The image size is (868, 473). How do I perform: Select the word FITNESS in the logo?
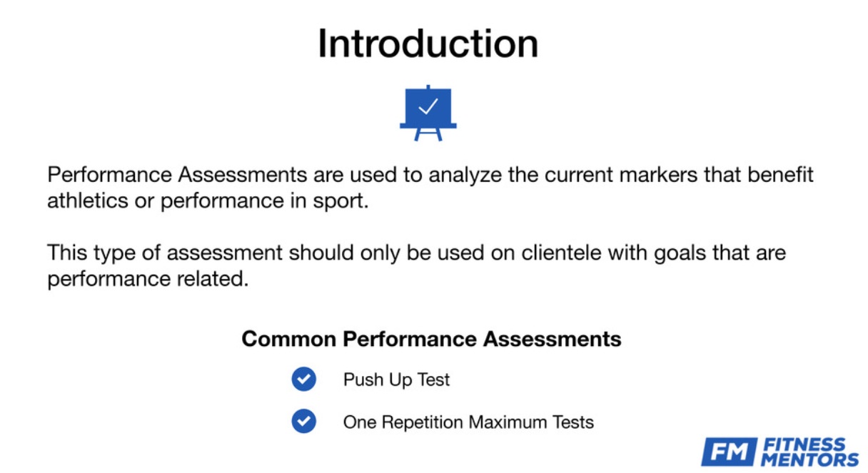click(x=804, y=446)
